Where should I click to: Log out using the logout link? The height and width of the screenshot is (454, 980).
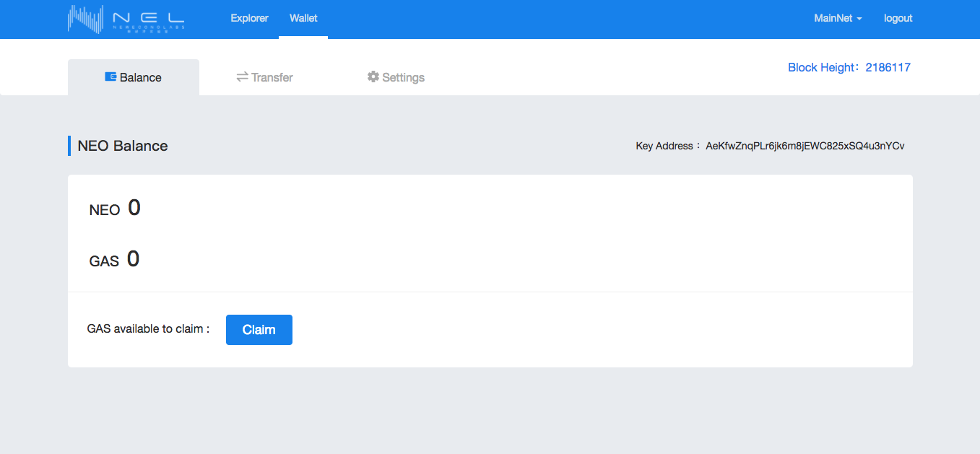tap(898, 18)
